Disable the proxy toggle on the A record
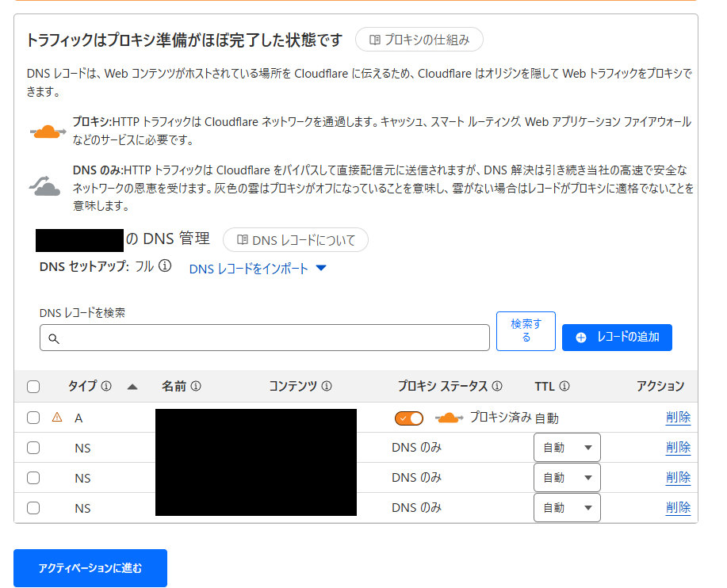The image size is (727, 588). coord(408,418)
